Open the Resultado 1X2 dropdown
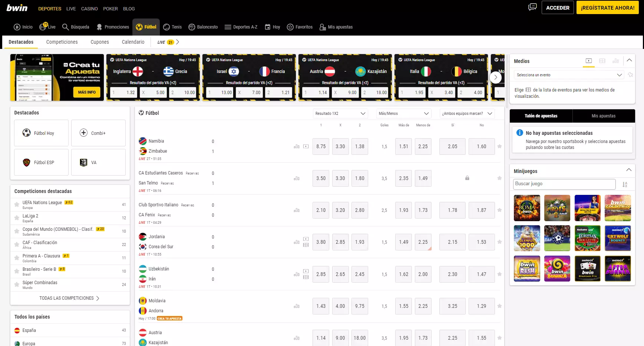644x346 pixels. [340, 113]
